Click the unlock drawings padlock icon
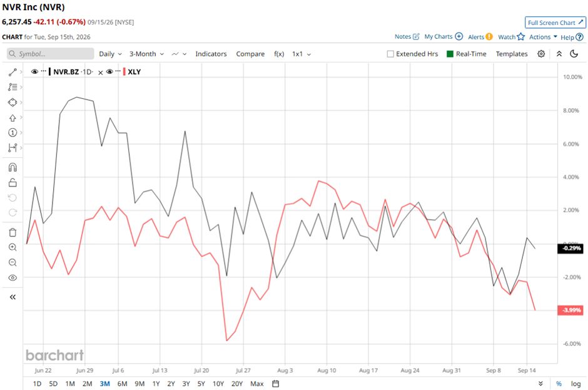The image size is (588, 390). [13, 182]
